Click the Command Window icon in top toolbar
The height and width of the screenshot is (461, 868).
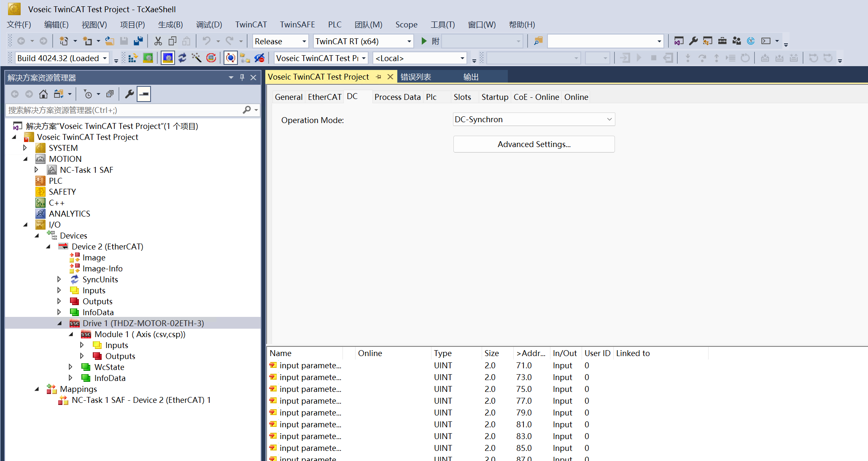click(x=766, y=41)
